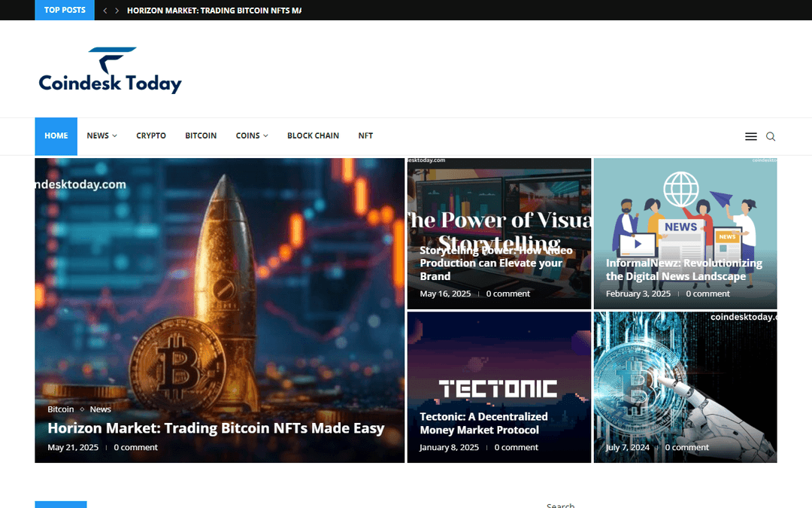Click the News category tag on featured post

(x=101, y=409)
